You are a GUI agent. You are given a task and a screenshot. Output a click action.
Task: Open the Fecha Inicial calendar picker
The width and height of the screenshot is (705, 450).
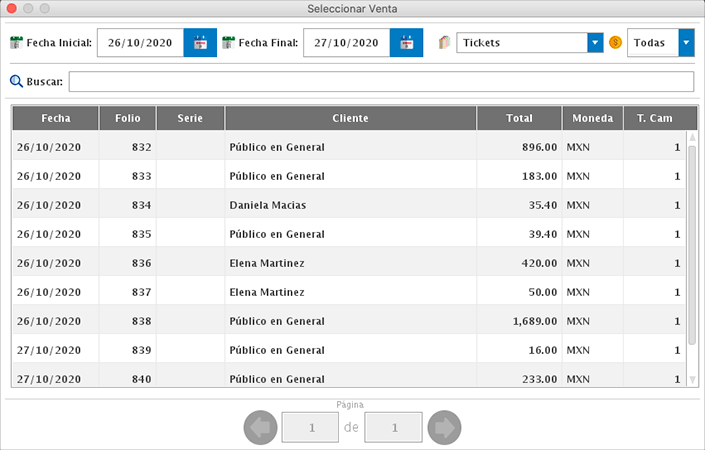(x=200, y=43)
